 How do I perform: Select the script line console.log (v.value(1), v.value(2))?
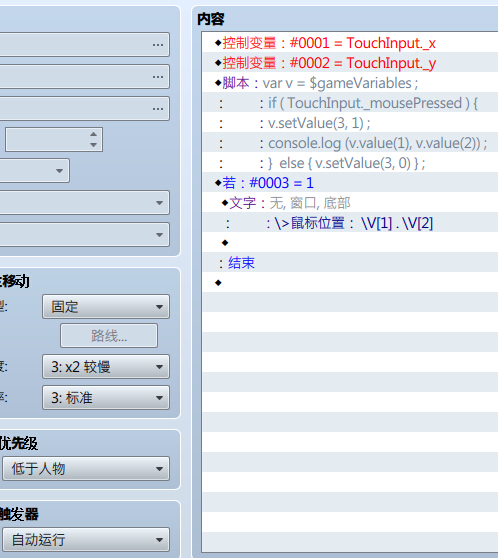(350, 143)
